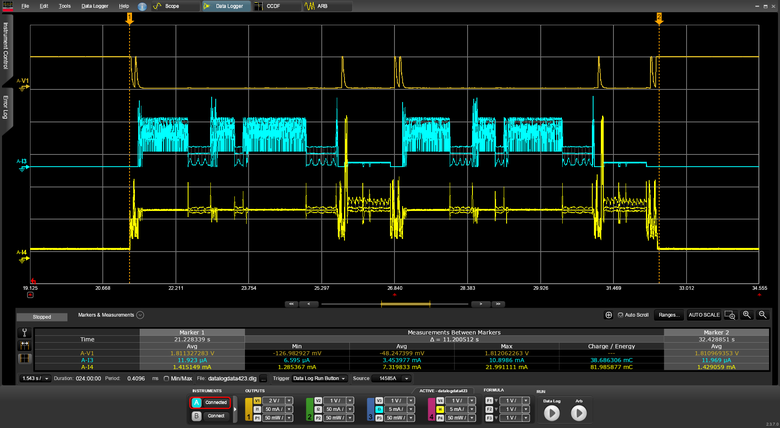Open the Ranges... dialog
Viewport: 780px width, 428px height.
pyautogui.click(x=669, y=315)
